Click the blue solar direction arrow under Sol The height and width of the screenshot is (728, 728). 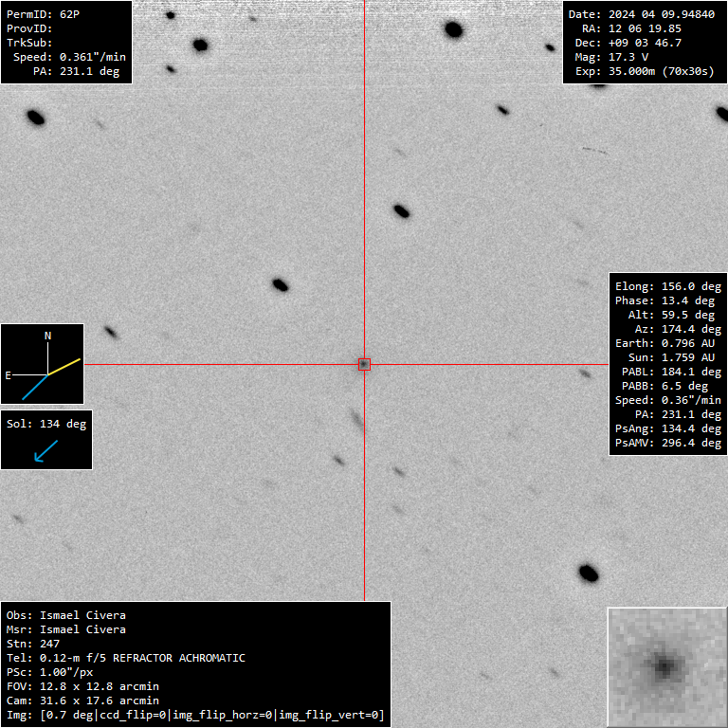pyautogui.click(x=45, y=451)
